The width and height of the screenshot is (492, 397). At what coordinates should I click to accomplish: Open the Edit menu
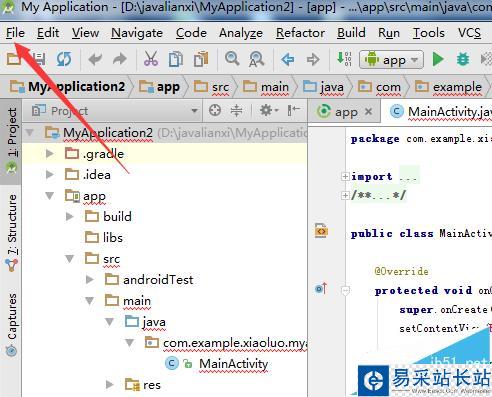48,33
